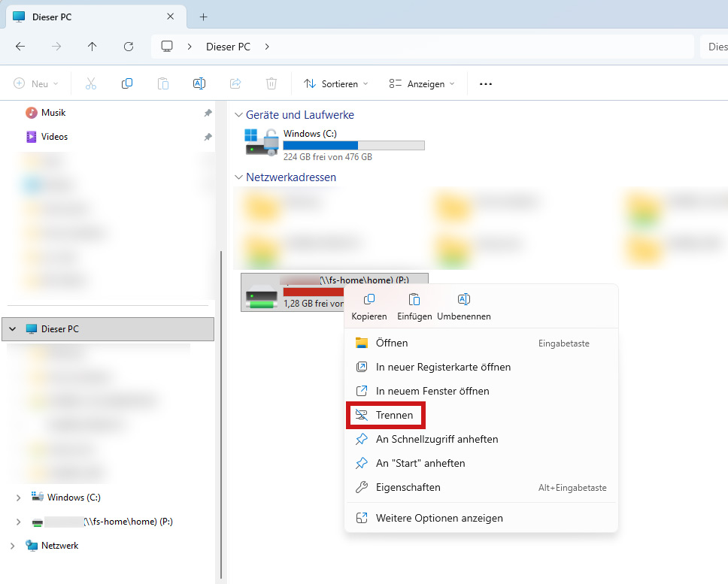
Task: Open the Anzeigen view dropdown
Action: click(x=422, y=84)
